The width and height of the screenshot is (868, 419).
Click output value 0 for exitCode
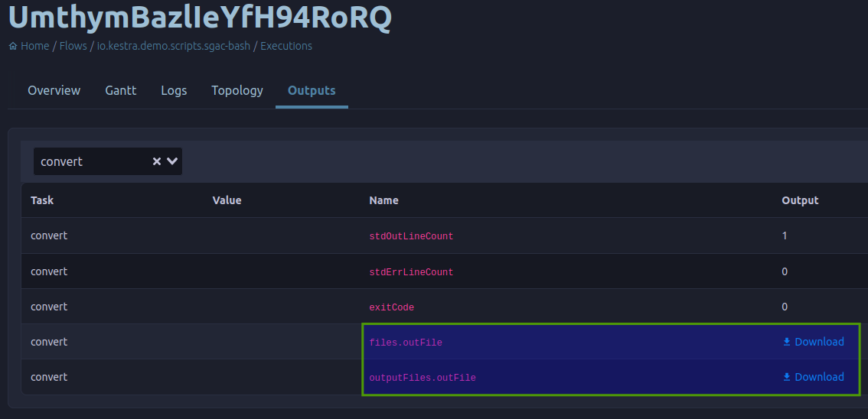tap(785, 307)
